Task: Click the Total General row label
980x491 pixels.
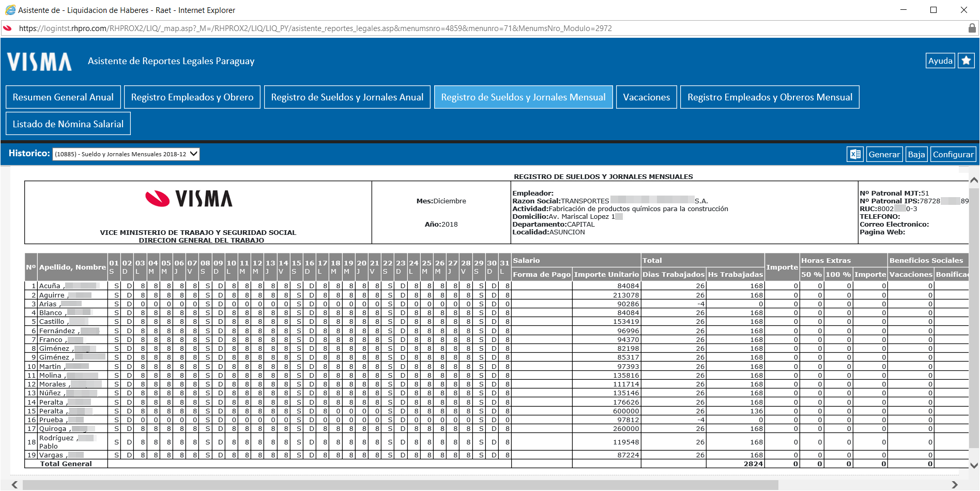Action: coord(66,464)
